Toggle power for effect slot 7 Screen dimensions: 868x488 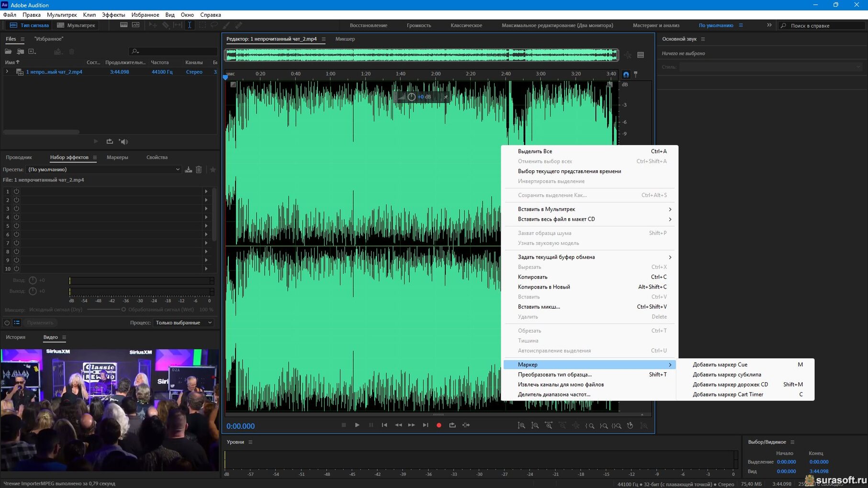[x=16, y=243]
